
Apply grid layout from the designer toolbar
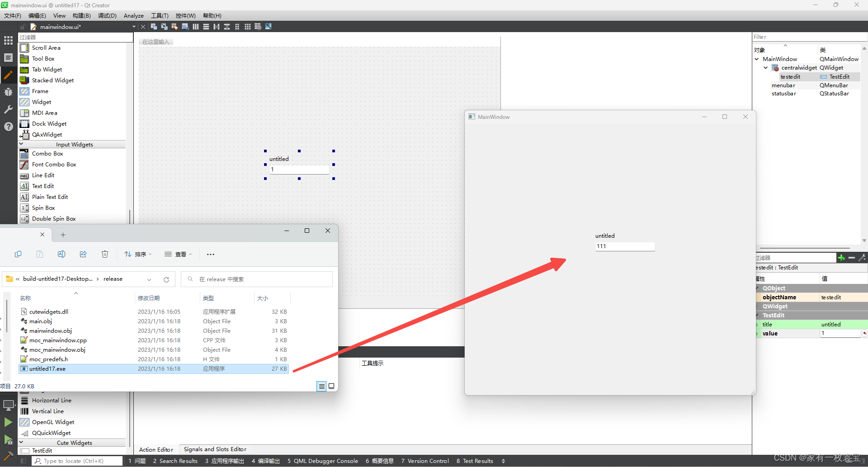(x=248, y=27)
